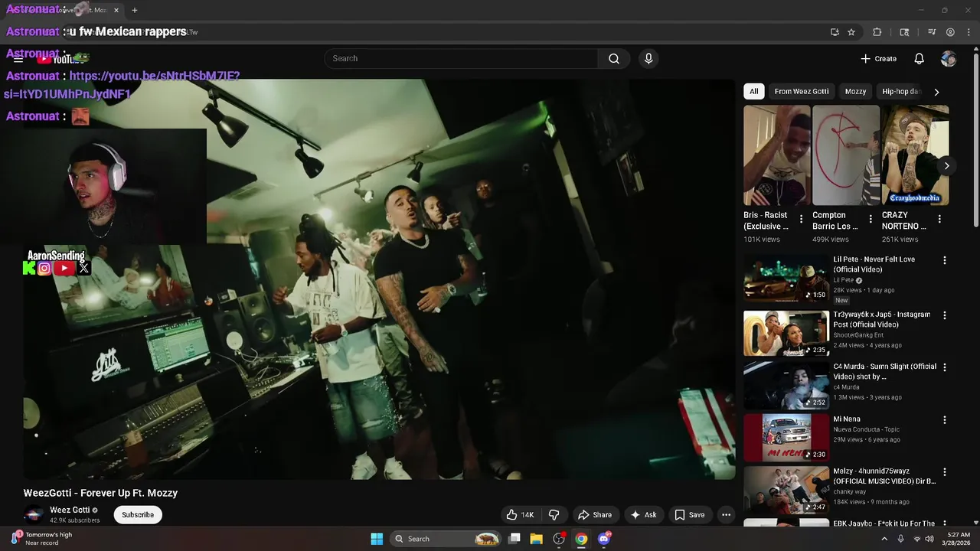Select the Mozzy filter chip
This screenshot has height=551, width=980.
pos(855,91)
